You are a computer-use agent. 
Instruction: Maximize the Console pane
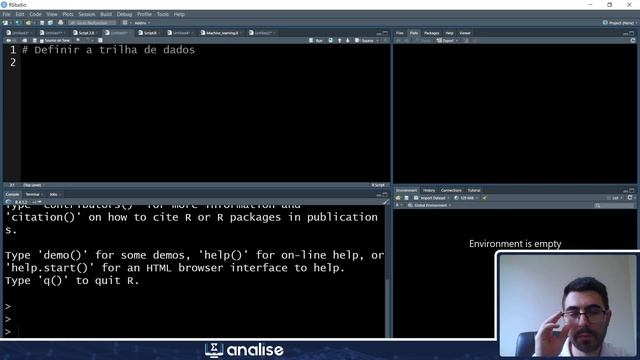385,194
